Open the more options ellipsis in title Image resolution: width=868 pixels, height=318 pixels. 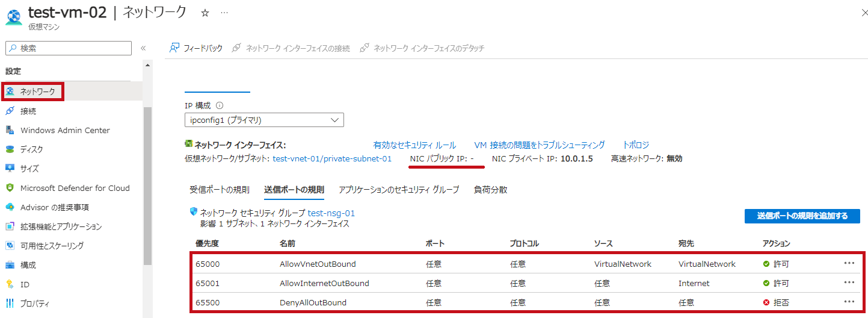pyautogui.click(x=224, y=13)
